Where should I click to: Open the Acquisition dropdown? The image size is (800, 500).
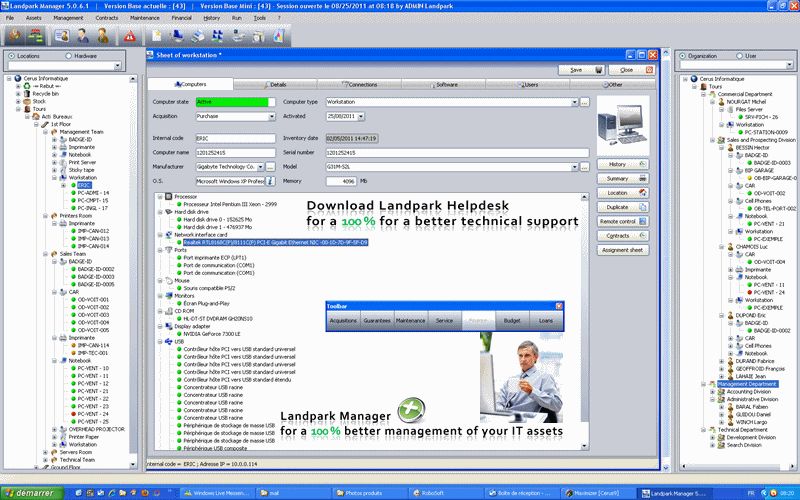pos(271,117)
